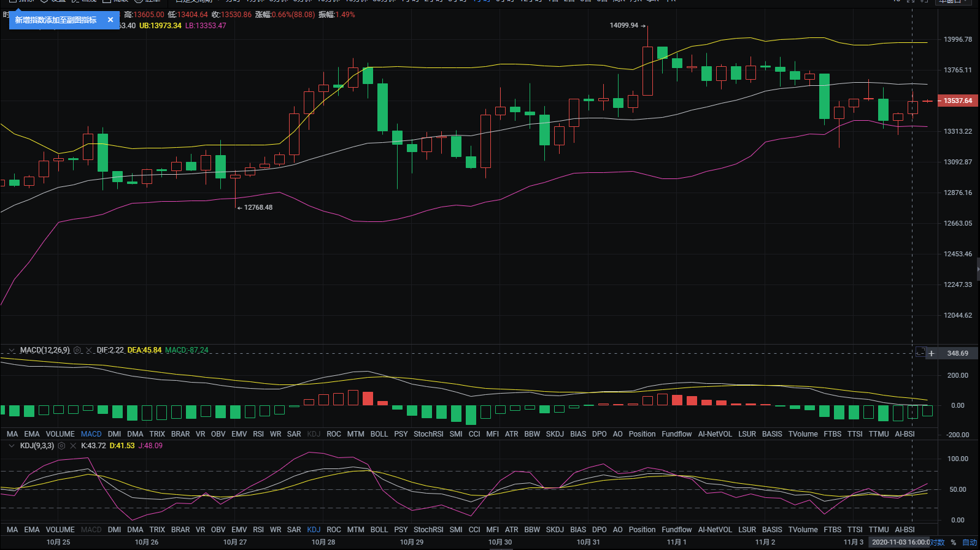Open MACD indicator settings gear
The height and width of the screenshot is (550, 980).
(77, 350)
